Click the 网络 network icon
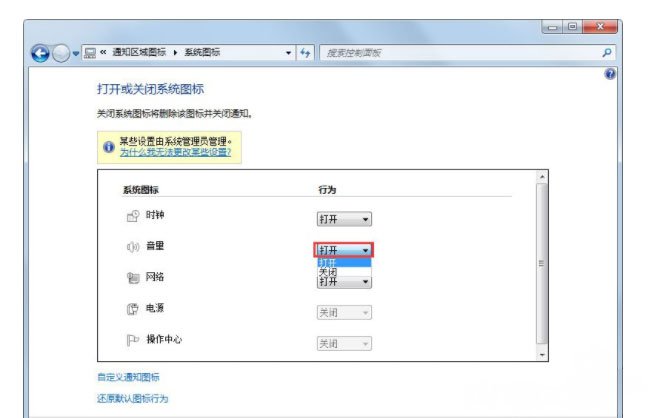649x418 pixels. coord(133,278)
